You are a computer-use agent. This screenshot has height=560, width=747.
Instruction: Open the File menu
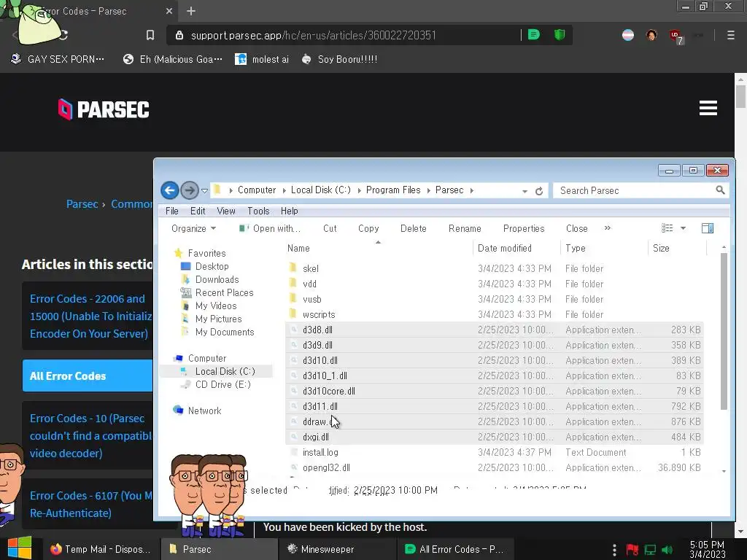(172, 211)
